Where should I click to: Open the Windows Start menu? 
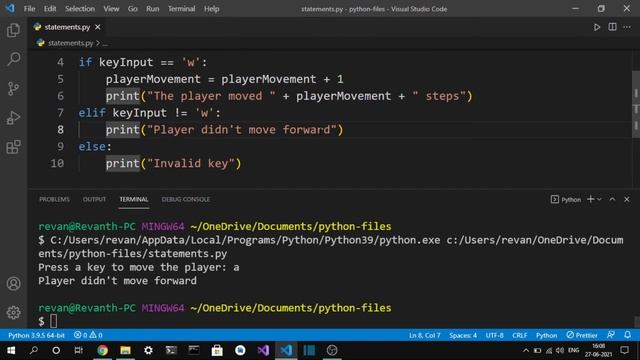click(x=11, y=350)
